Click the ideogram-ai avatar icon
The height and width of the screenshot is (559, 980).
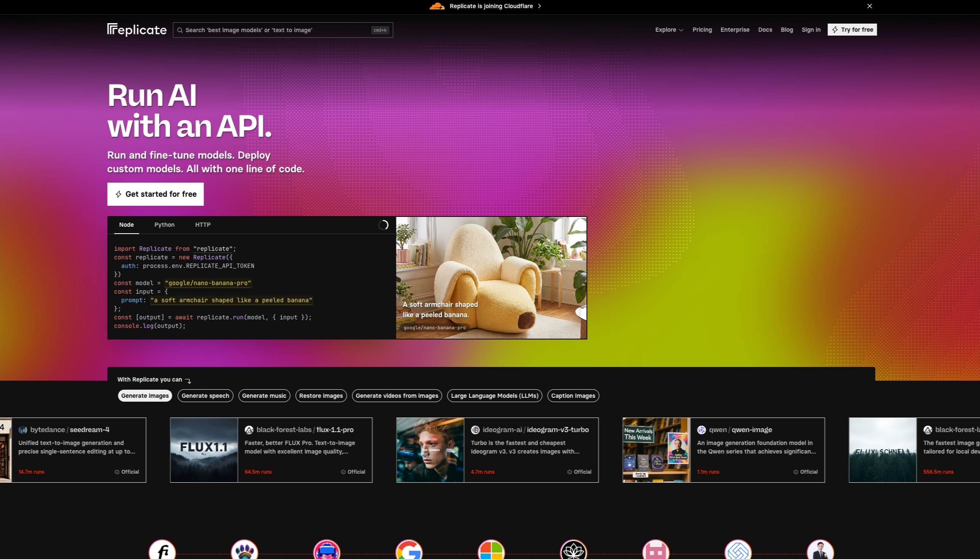[x=475, y=430]
